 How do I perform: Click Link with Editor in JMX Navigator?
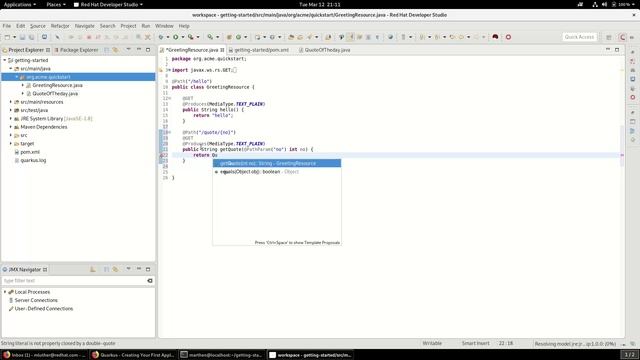(116, 269)
